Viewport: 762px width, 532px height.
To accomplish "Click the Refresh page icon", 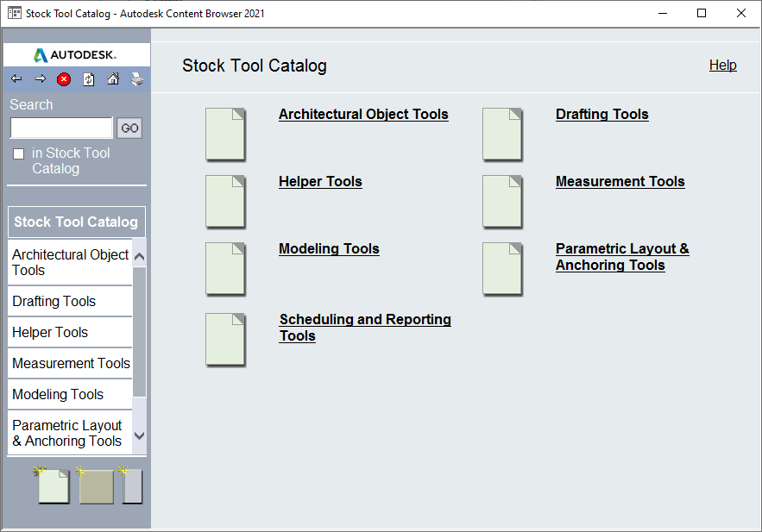I will coord(88,79).
